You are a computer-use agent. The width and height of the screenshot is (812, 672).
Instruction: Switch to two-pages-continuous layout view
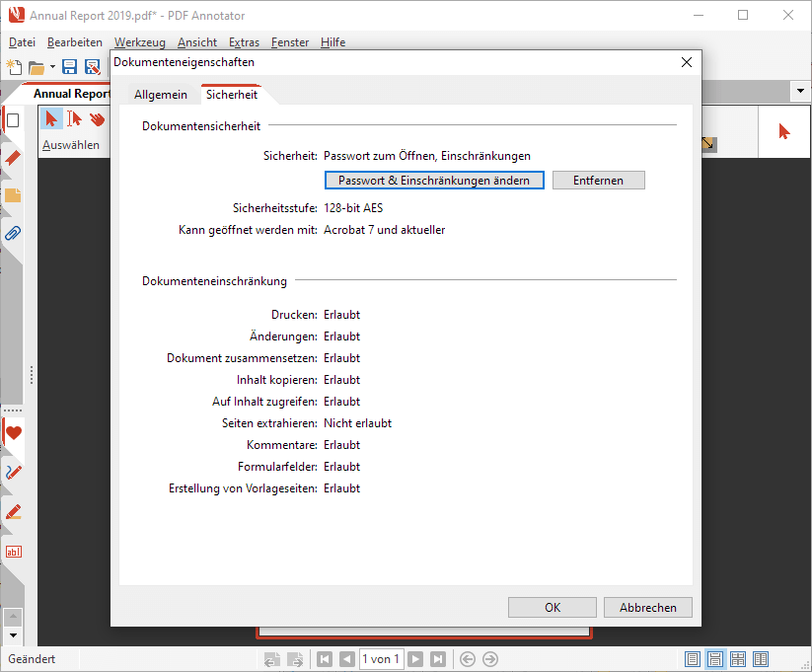[x=737, y=659]
